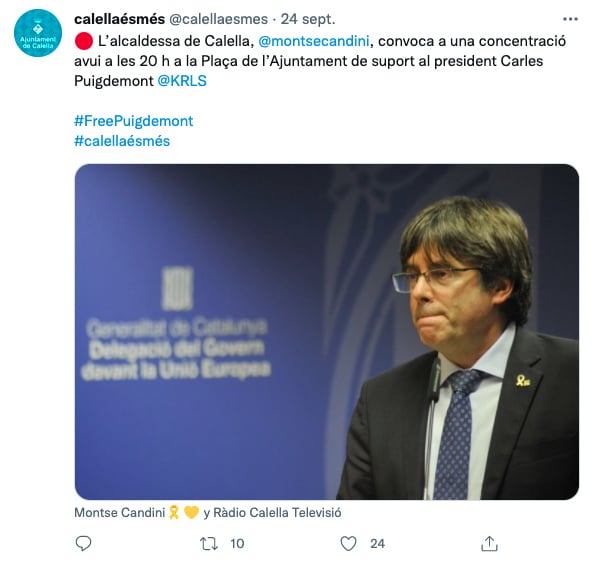Click the retweet count of 10

click(x=237, y=544)
